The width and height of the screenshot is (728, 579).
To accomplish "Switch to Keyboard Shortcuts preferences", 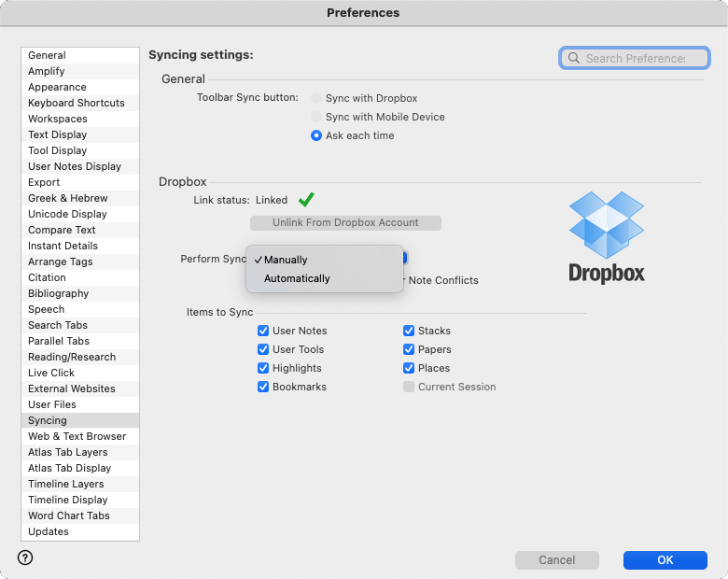I will (76, 103).
